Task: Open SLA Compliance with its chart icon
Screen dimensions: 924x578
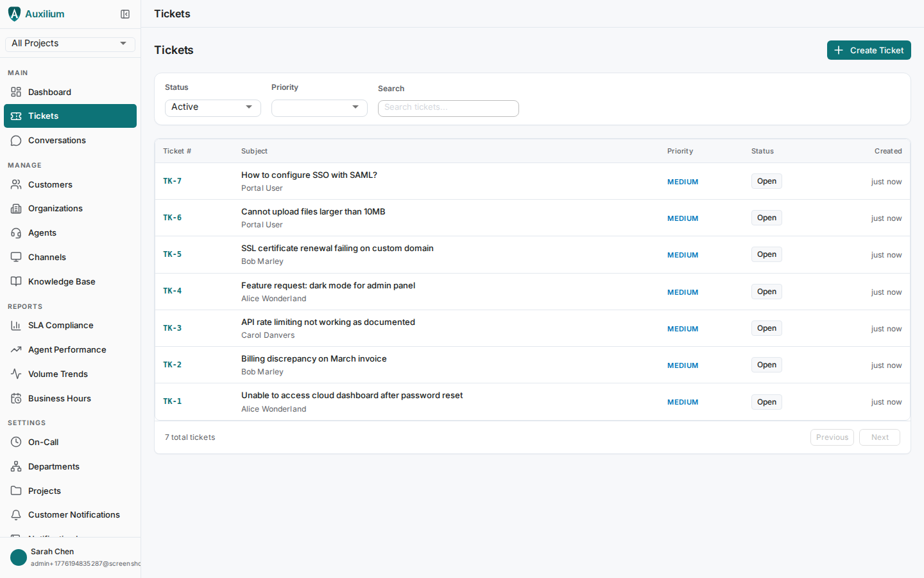Action: pos(14,325)
